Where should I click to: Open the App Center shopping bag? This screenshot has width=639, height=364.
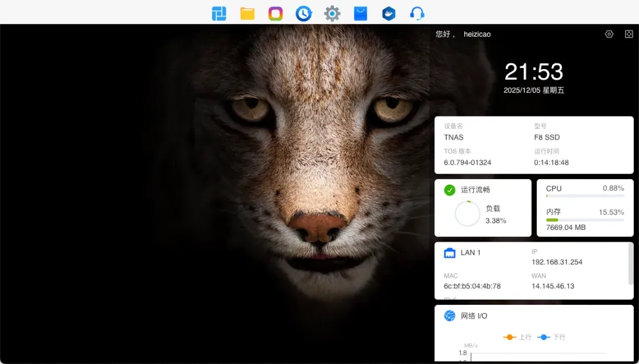[x=360, y=14]
